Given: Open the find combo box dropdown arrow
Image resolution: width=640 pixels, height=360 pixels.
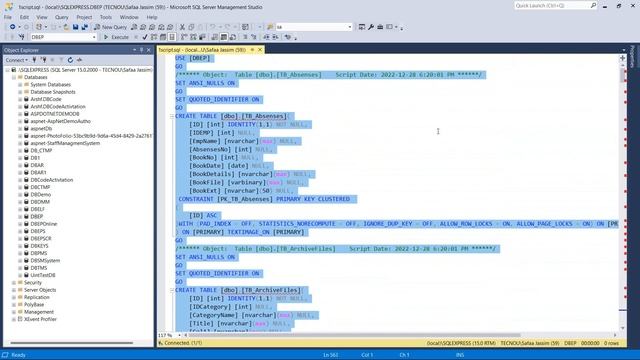Looking at the screenshot, I should coord(350,27).
